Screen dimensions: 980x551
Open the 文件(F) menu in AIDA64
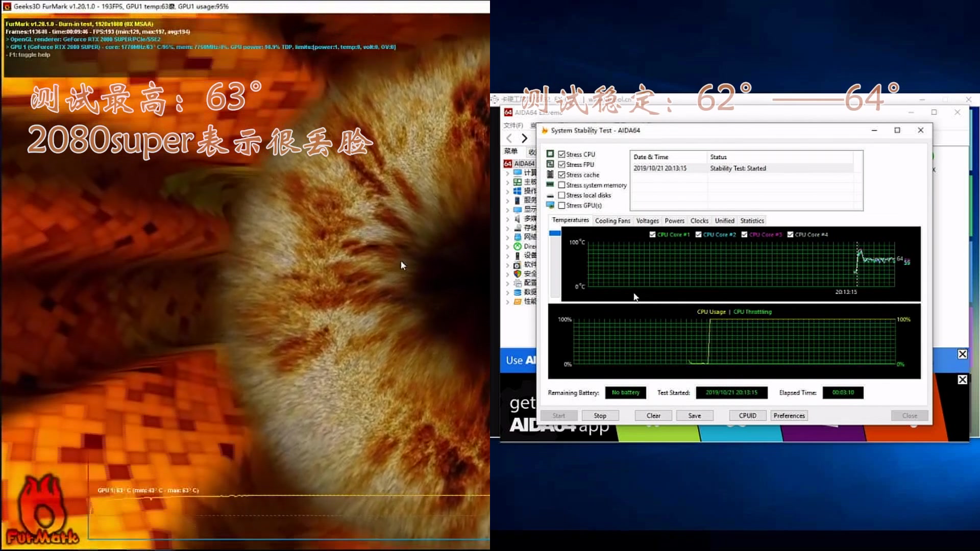[x=513, y=126]
